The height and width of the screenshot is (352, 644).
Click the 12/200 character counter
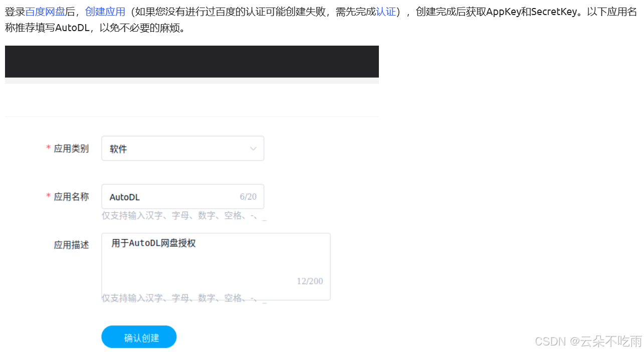coord(310,281)
